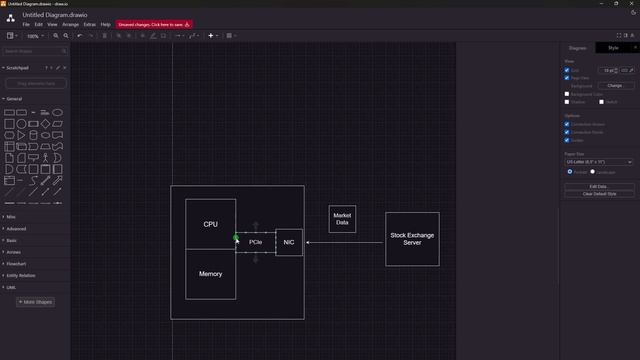Click Unsaved changes save button
640x360 pixels.
point(154,24)
